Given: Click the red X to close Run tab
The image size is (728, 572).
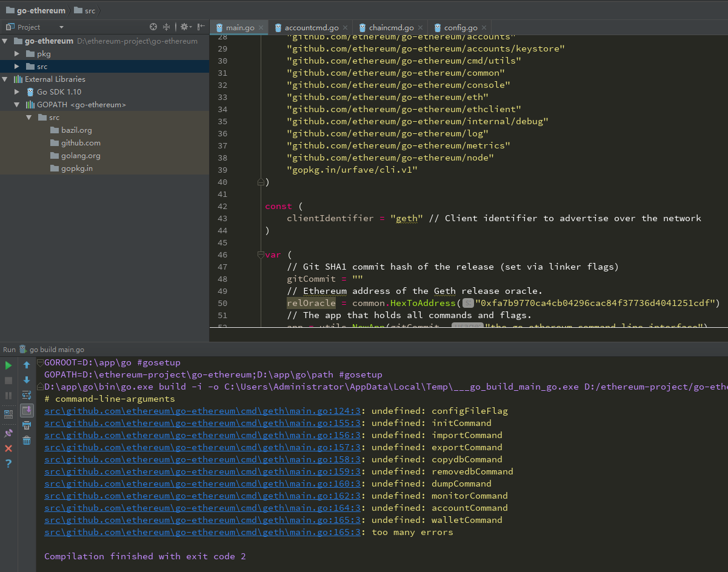Looking at the screenshot, I should pyautogui.click(x=8, y=448).
